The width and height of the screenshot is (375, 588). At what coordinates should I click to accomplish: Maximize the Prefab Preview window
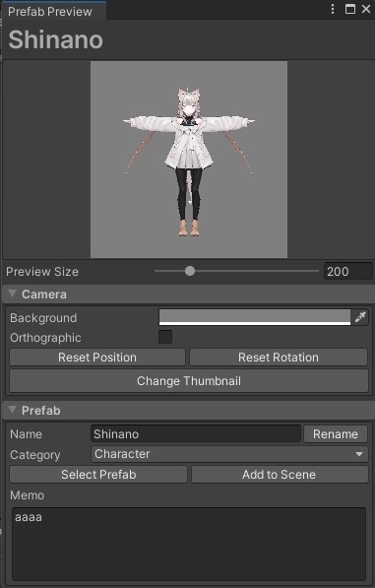[349, 9]
